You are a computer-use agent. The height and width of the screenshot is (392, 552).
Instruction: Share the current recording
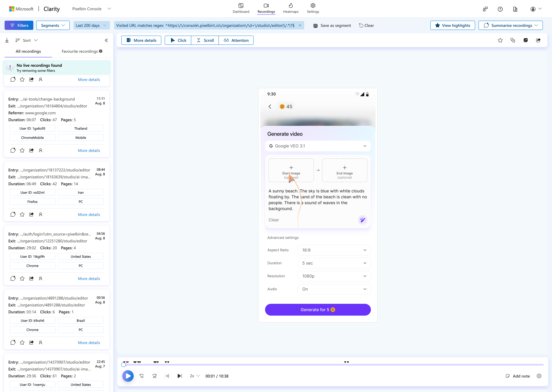pos(538,40)
